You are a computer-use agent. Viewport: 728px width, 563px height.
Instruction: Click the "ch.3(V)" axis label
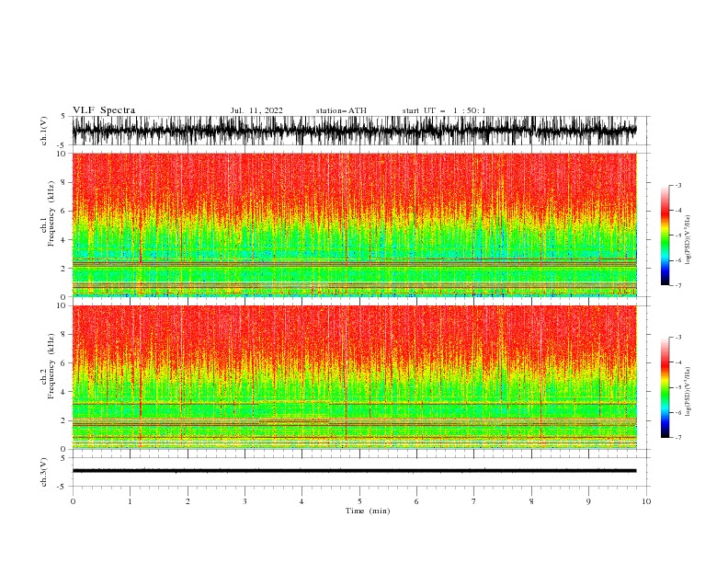[44, 472]
